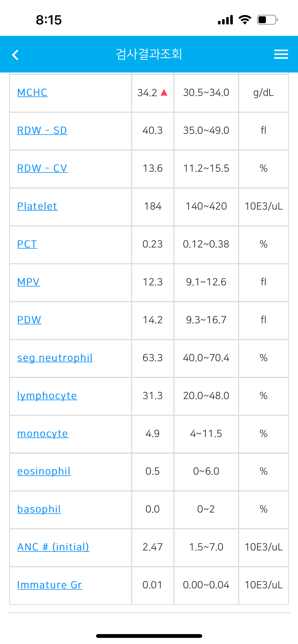Image resolution: width=298 pixels, height=644 pixels.
Task: Tap the back arrow in the header
Action: pos(15,55)
